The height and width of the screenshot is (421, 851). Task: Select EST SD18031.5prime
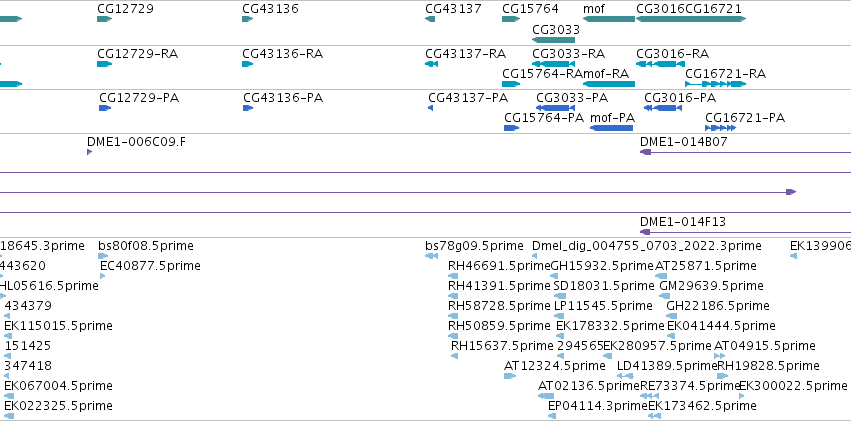pyautogui.click(x=604, y=286)
